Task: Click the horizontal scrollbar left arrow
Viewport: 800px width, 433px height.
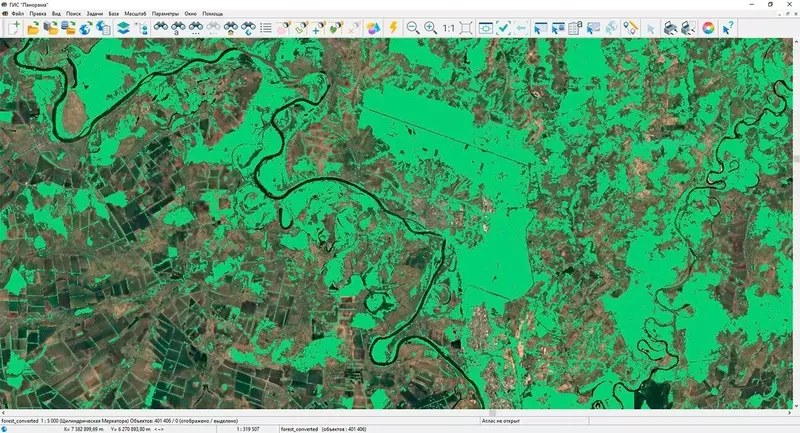Action: (x=3, y=413)
